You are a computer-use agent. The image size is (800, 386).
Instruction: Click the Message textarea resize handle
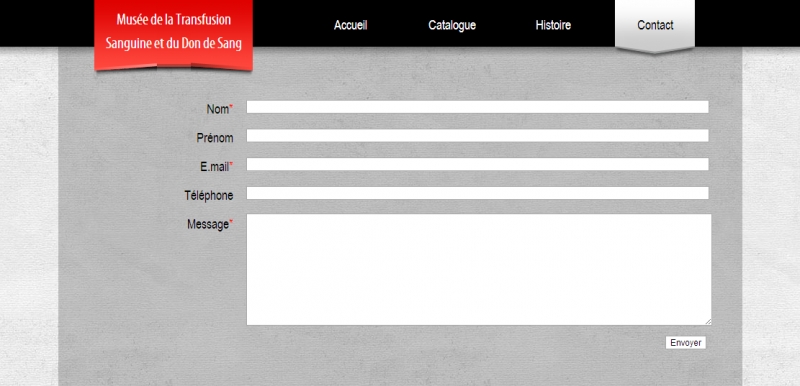point(708,322)
